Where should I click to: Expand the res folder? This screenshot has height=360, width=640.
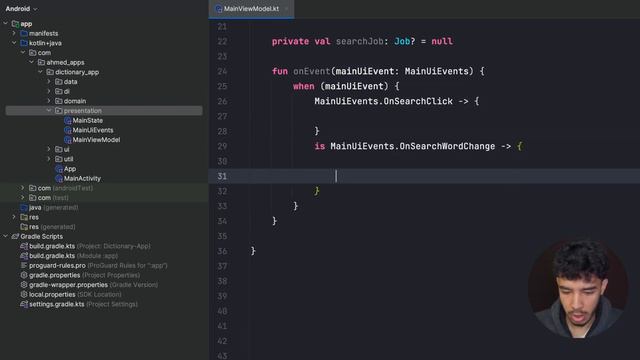pos(14,217)
